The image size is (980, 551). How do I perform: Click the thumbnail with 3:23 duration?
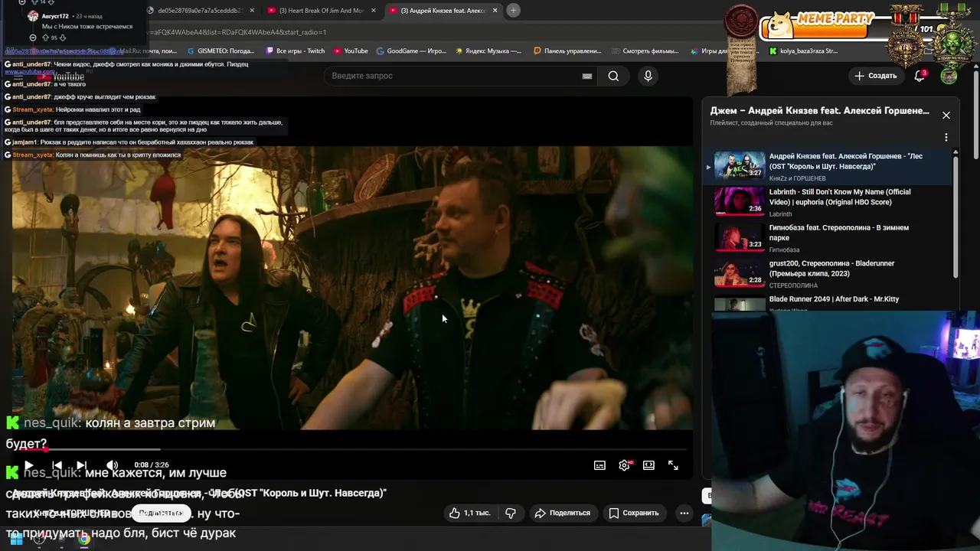(740, 238)
